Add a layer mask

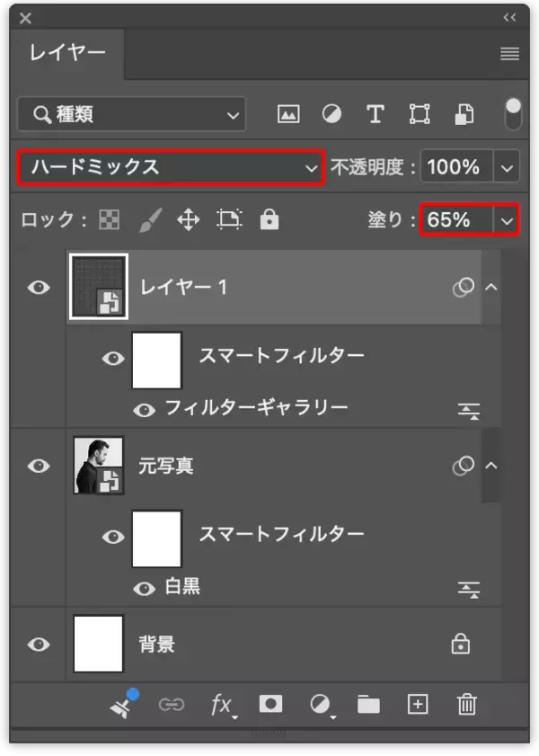coord(270,705)
